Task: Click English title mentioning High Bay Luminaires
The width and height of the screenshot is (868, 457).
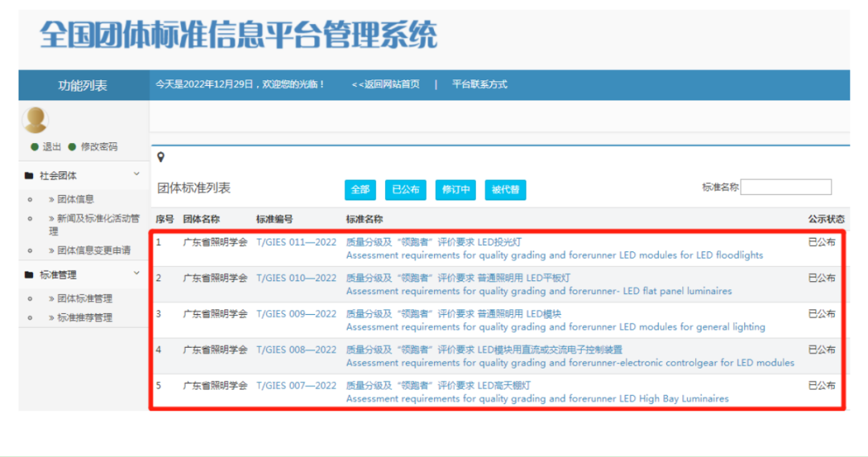Action: (538, 398)
